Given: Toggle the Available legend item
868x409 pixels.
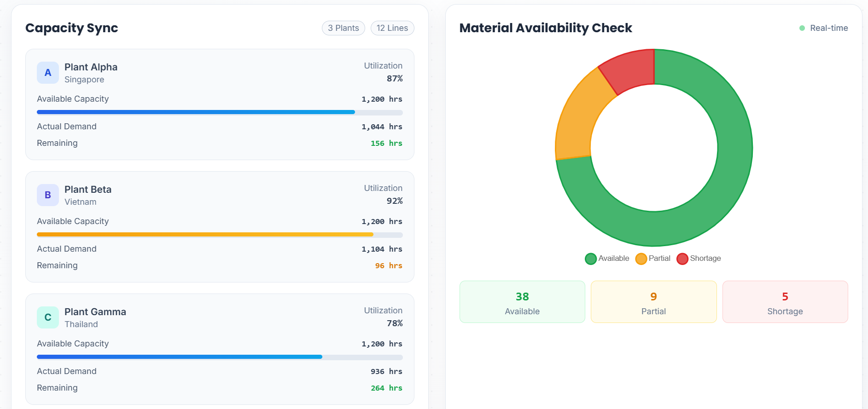Looking at the screenshot, I should pos(607,259).
